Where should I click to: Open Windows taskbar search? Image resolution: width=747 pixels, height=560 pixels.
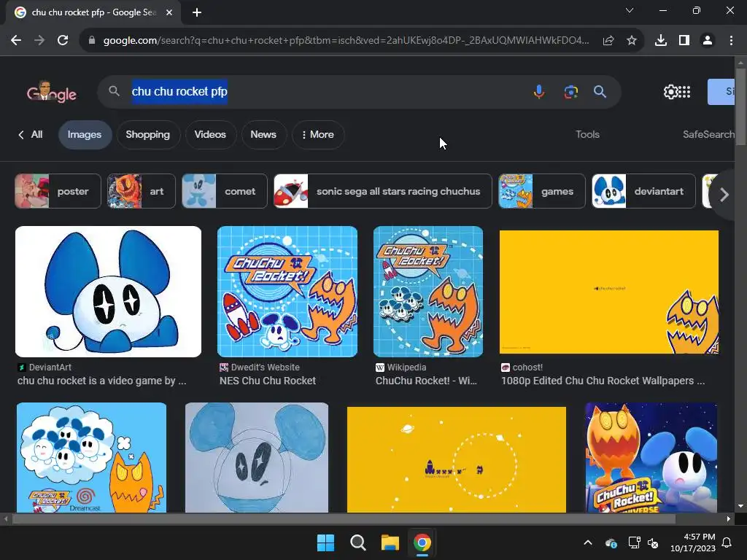(357, 542)
